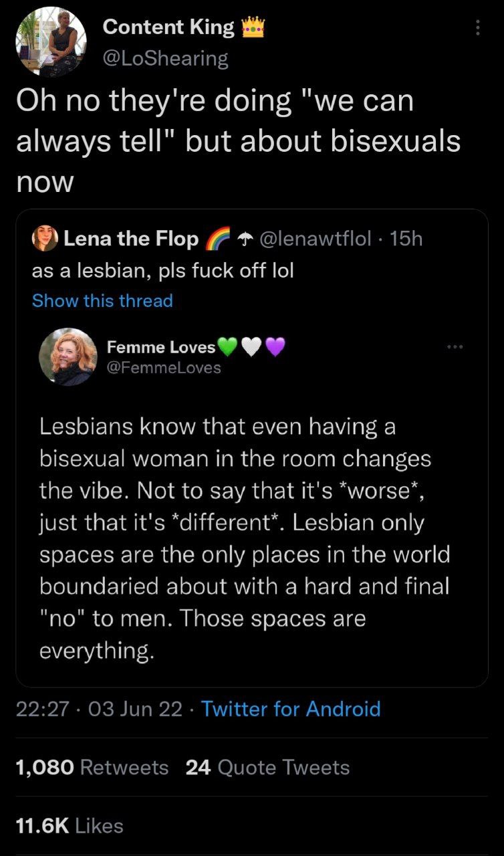Open the 11.6K Likes list
Screen dimensions: 504x856
(70, 826)
